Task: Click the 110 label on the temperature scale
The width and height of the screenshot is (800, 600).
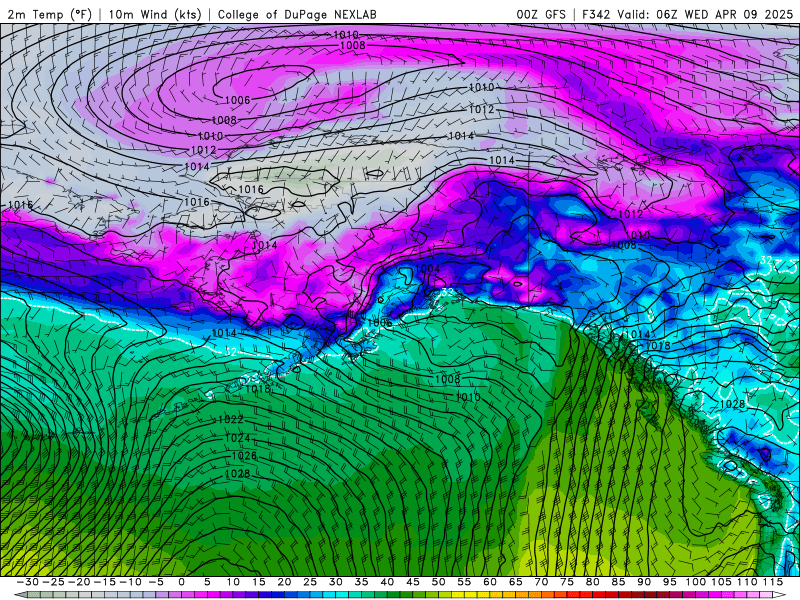Action: coord(747,582)
